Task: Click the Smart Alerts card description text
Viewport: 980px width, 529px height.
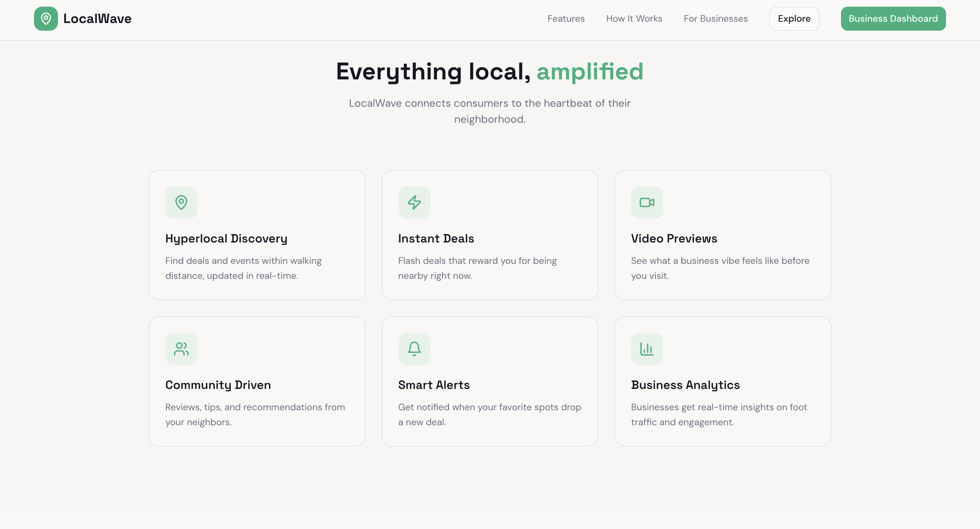Action: click(x=489, y=415)
